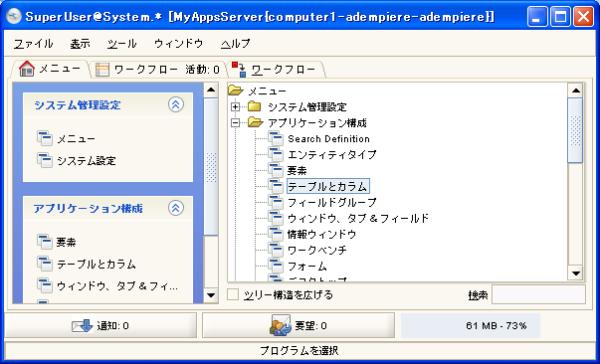600x364 pixels.
Task: Select エンティティタイプ tree entry
Action: (x=332, y=154)
